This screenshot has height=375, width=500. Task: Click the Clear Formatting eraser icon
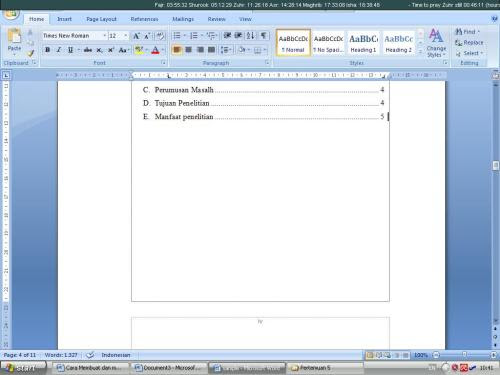(x=160, y=36)
